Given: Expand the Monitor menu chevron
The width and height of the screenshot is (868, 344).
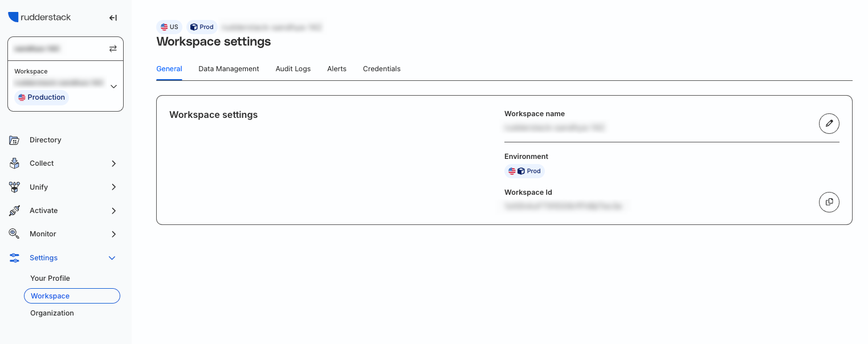Looking at the screenshot, I should [113, 234].
